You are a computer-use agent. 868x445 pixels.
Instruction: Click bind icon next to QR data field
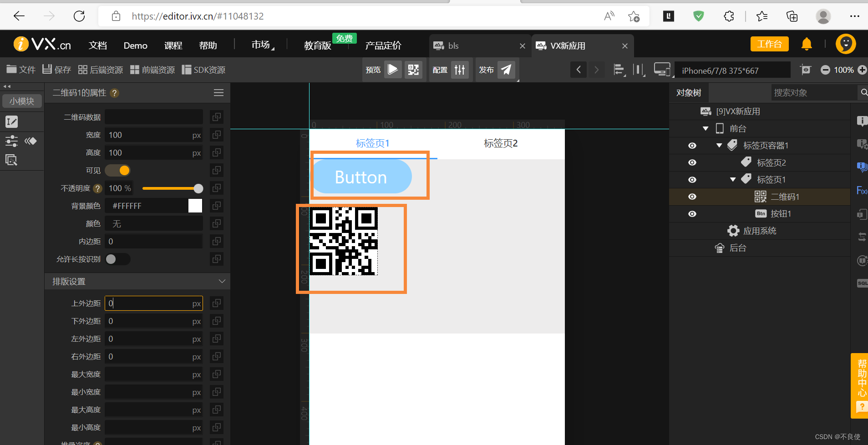[217, 117]
